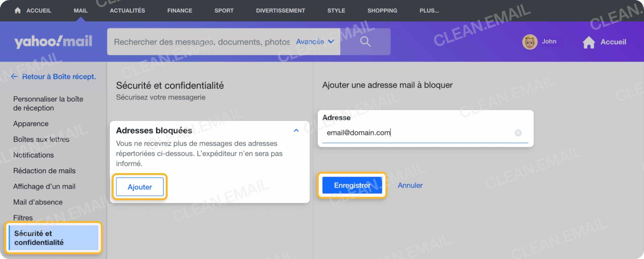Click the Sécurité et confidentialité page title
The width and height of the screenshot is (644, 259).
tap(170, 85)
